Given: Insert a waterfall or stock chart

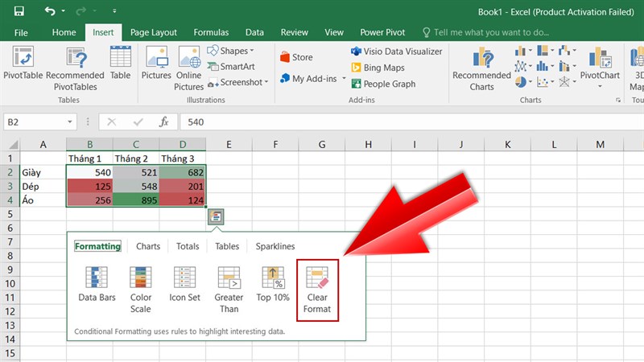Looking at the screenshot, I should pyautogui.click(x=568, y=51).
